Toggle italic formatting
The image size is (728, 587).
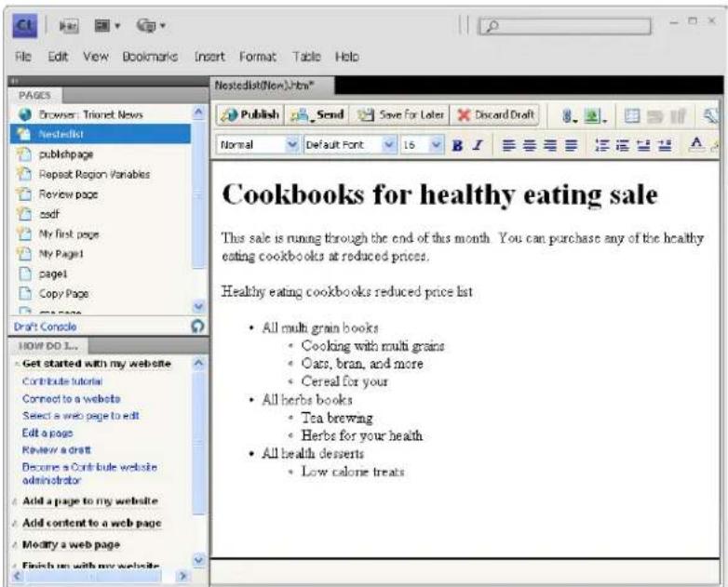478,145
